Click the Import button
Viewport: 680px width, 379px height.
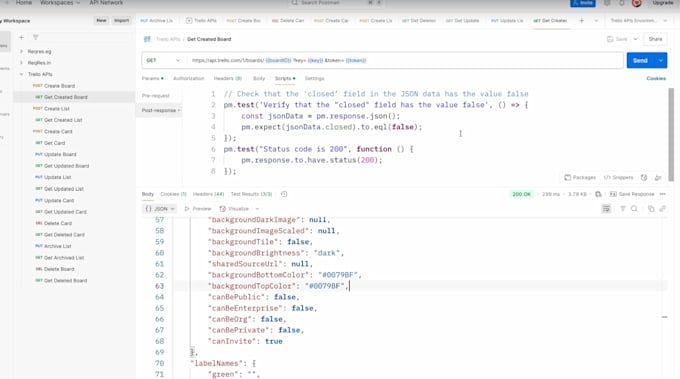click(x=121, y=20)
